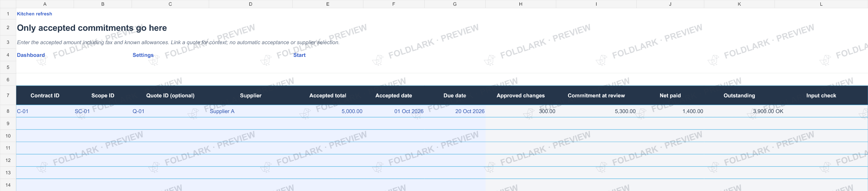Select column J header
This screenshot has width=868, height=191.
tap(670, 4)
